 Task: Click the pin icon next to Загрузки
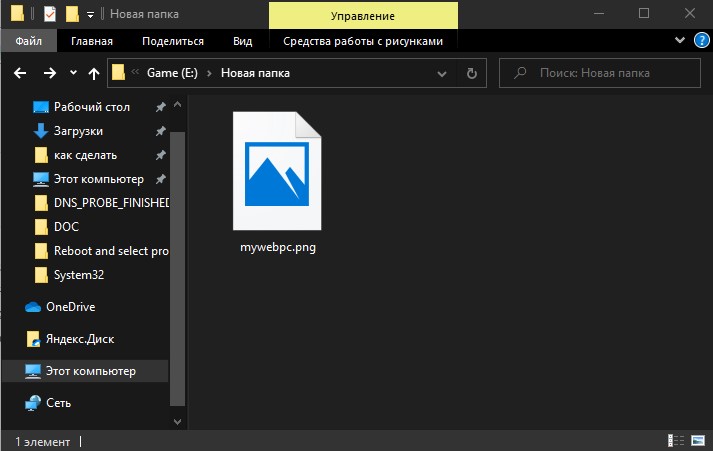click(161, 131)
